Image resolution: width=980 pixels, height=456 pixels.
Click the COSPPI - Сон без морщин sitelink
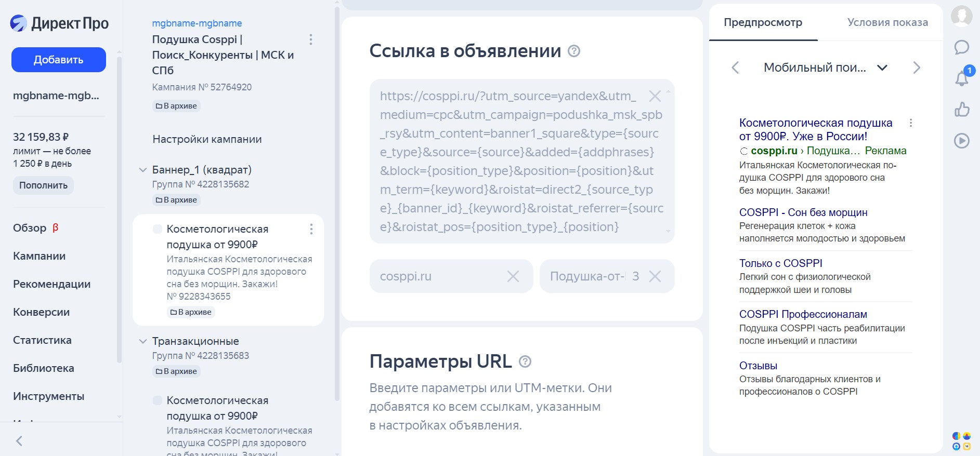point(803,212)
